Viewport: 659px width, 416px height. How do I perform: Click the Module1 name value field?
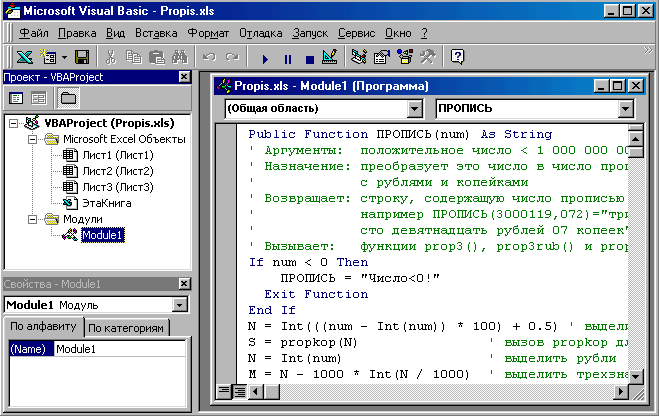tap(119, 349)
